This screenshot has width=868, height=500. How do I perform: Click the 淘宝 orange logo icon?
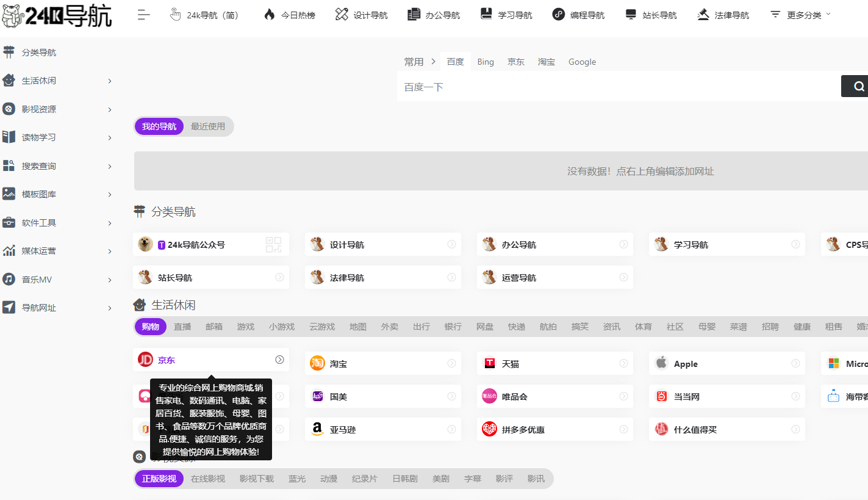[x=317, y=363]
